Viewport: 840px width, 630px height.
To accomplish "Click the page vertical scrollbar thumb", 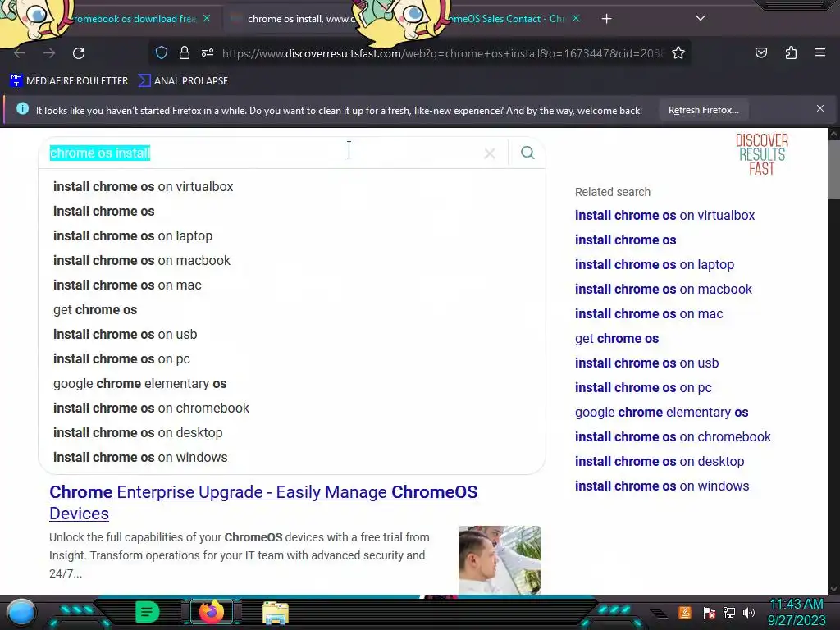I will tap(833, 169).
